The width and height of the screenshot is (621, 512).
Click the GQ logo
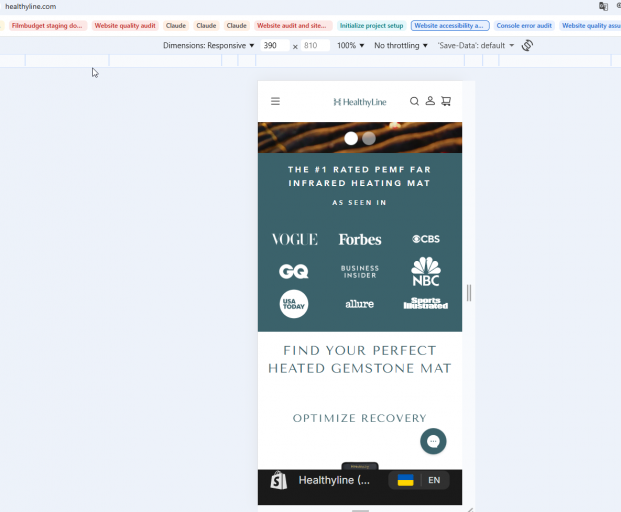[x=293, y=272]
